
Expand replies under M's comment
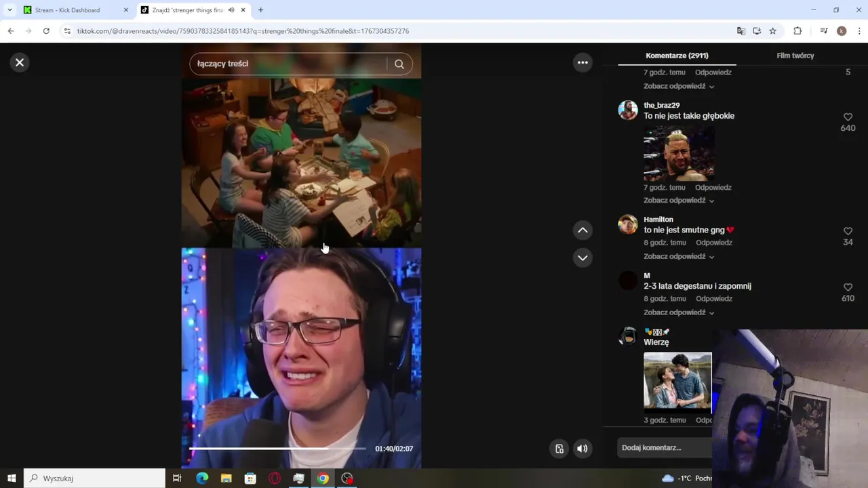(x=679, y=312)
